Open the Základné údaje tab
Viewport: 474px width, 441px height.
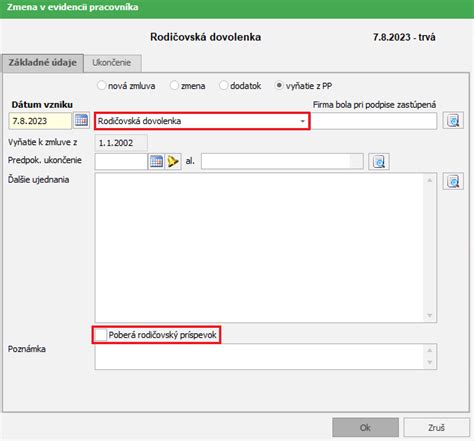[x=42, y=63]
